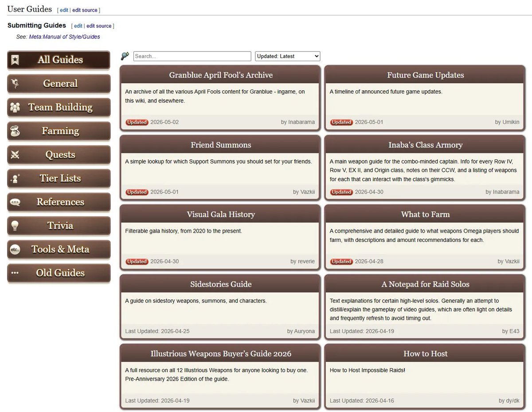This screenshot has height=412, width=532.
Task: Click 'Filterable gala history' description text
Action: pos(184,231)
